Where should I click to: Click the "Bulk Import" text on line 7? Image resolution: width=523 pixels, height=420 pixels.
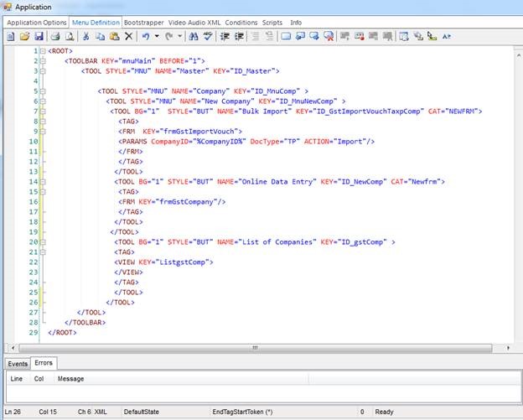pos(267,111)
